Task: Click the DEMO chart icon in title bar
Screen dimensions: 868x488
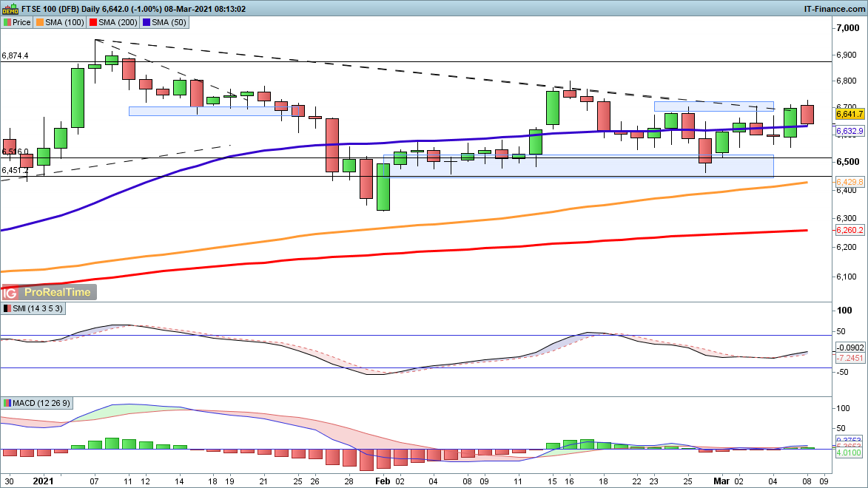Action: click(9, 8)
